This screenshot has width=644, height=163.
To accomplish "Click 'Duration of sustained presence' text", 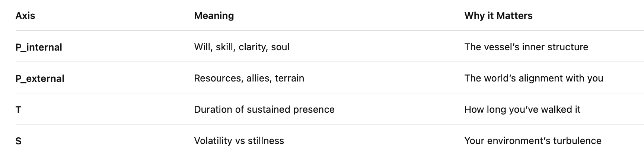I will point(264,109).
